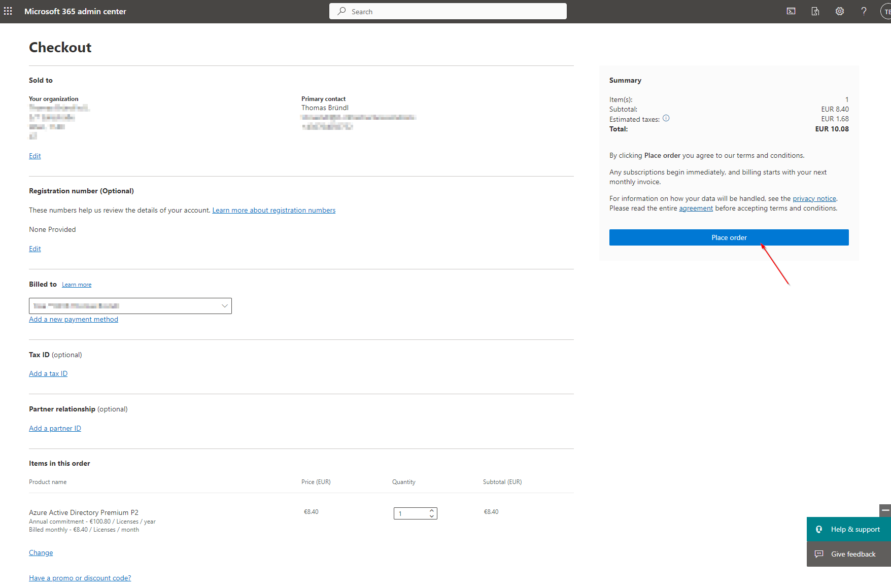The image size is (891, 588).
Task: Open the What's new document icon
Action: (x=815, y=11)
